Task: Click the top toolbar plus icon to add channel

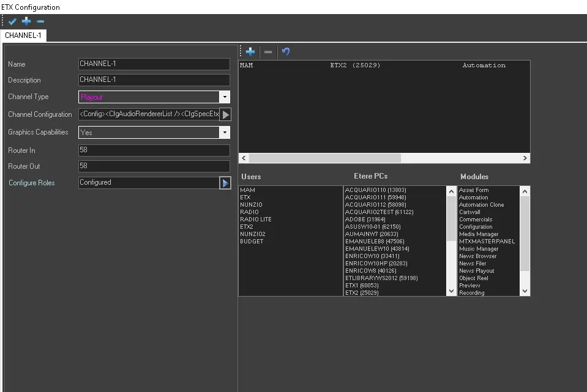Action: [x=26, y=21]
